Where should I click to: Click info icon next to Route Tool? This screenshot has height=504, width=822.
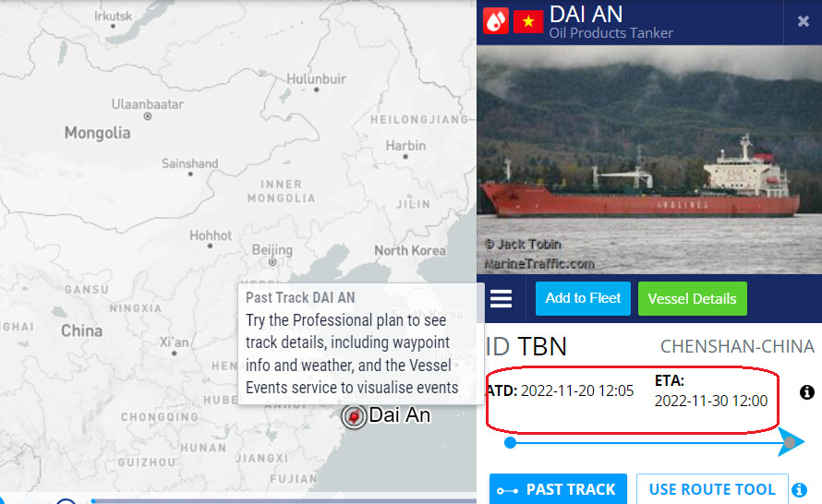coord(800,490)
